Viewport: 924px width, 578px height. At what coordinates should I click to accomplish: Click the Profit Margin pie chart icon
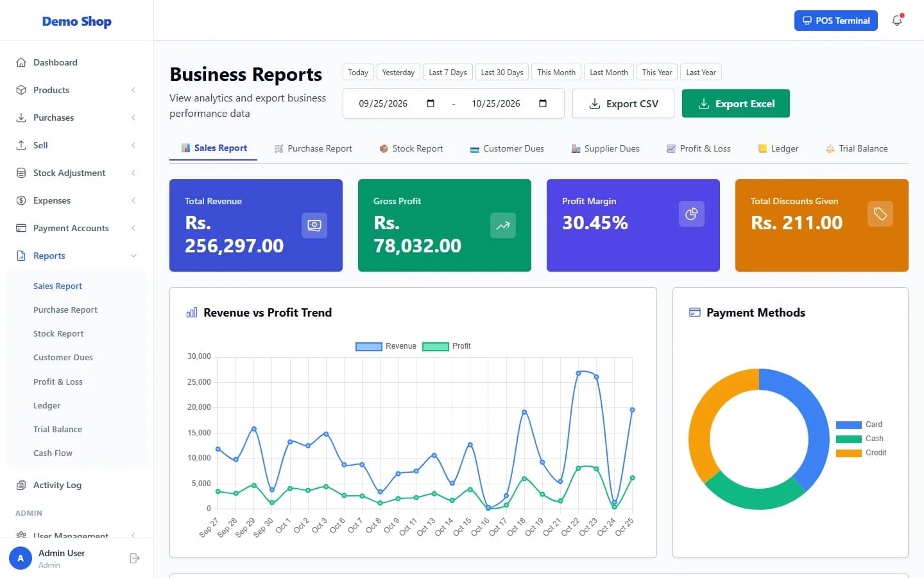coord(692,214)
